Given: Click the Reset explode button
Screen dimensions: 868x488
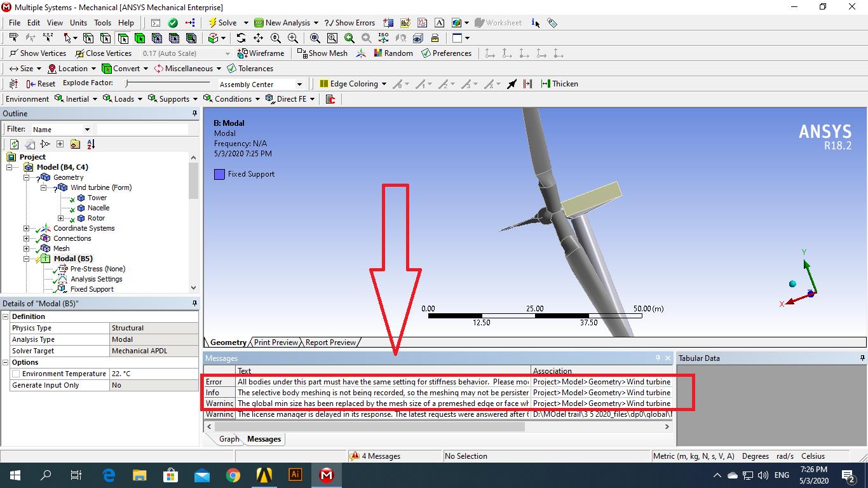Looking at the screenshot, I should point(41,84).
